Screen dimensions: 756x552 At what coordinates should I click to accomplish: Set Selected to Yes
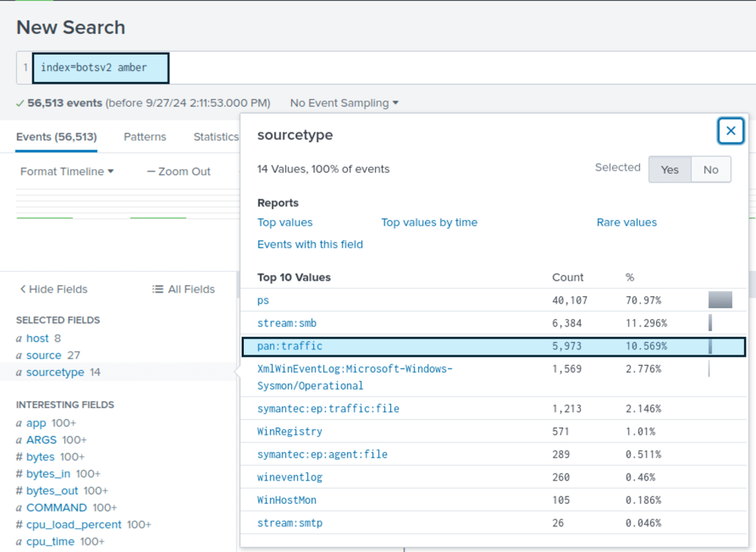(670, 169)
